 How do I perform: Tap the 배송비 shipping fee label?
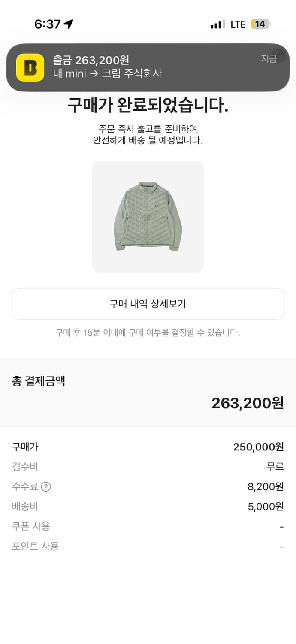click(x=25, y=507)
